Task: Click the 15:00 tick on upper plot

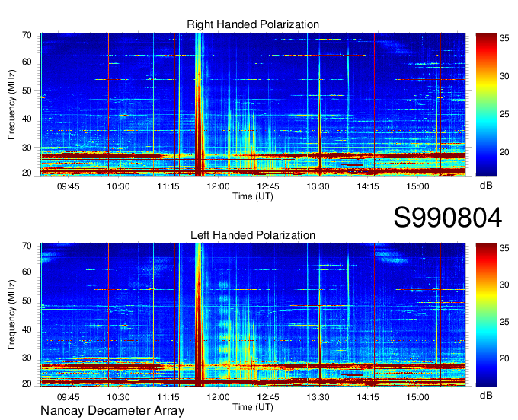Action: tap(417, 186)
